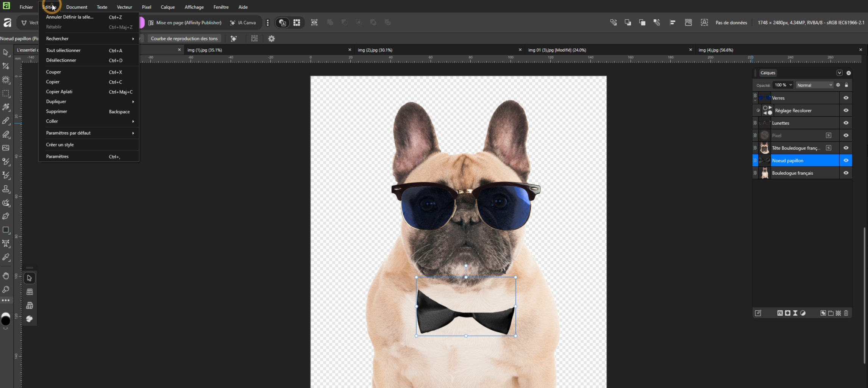Switch to the img (2).jpg tab
This screenshot has width=868, height=388.
click(x=375, y=50)
